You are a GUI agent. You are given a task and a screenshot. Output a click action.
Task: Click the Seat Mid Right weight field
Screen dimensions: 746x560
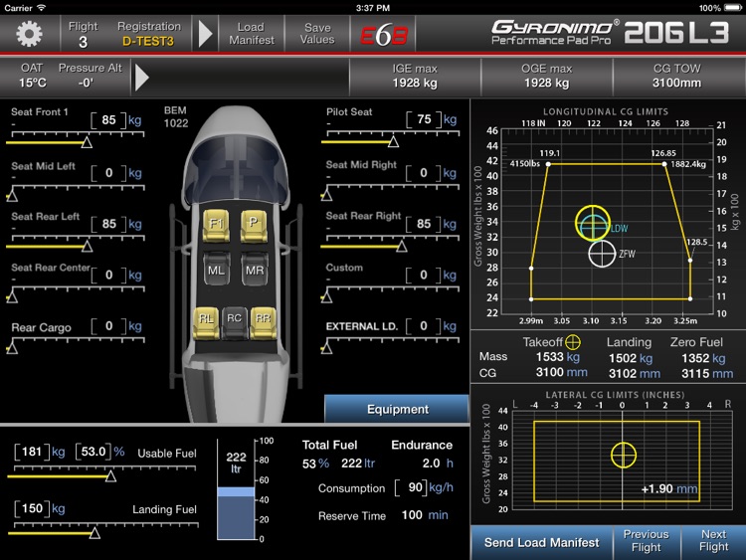(424, 173)
